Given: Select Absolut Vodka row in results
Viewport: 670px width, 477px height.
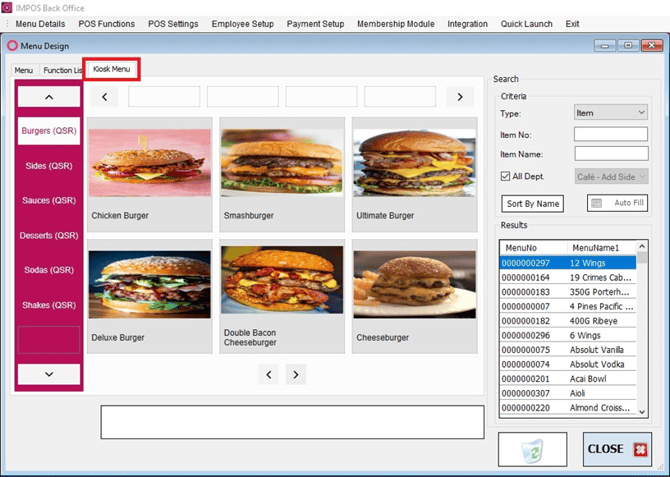Looking at the screenshot, I should click(x=567, y=364).
